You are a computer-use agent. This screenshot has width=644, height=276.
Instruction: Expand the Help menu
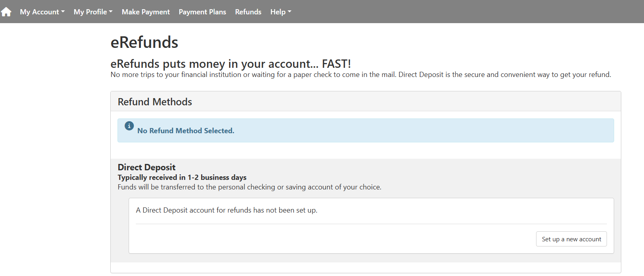pos(280,12)
